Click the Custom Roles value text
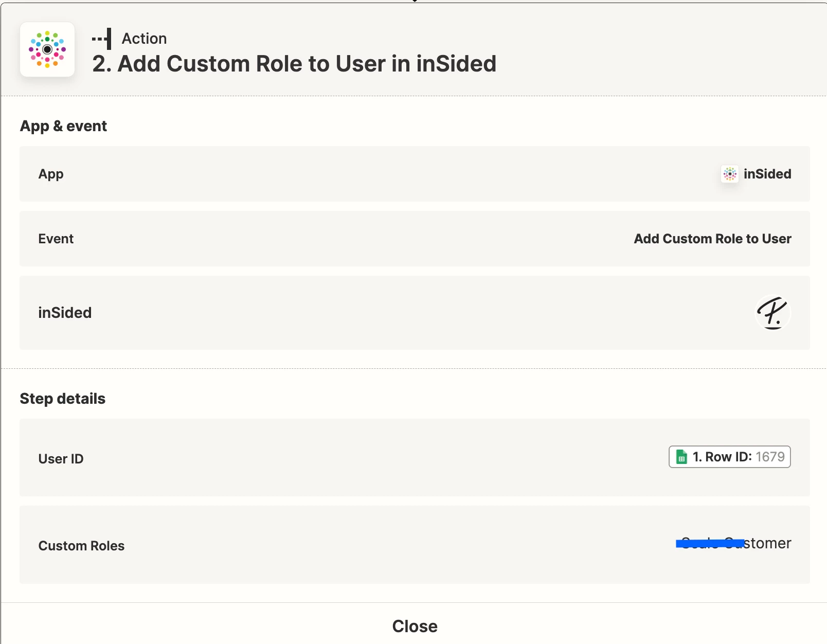 click(x=734, y=543)
